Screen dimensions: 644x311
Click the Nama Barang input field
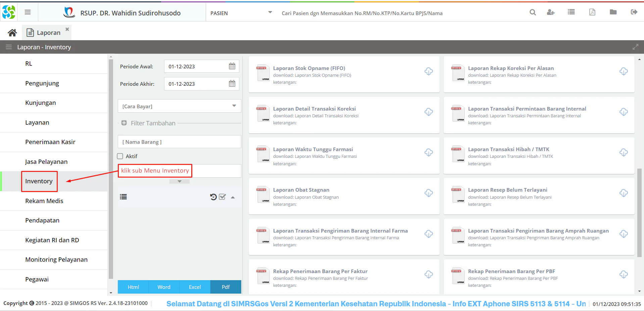[x=180, y=142]
